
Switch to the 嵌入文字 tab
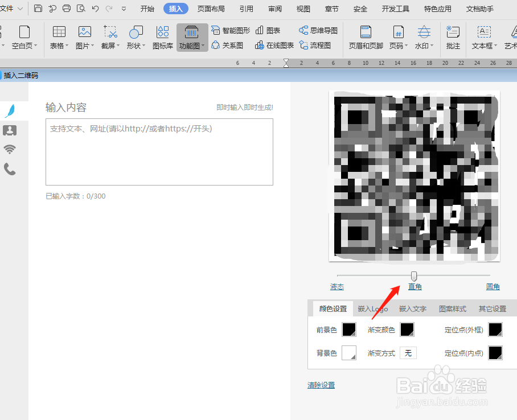413,309
